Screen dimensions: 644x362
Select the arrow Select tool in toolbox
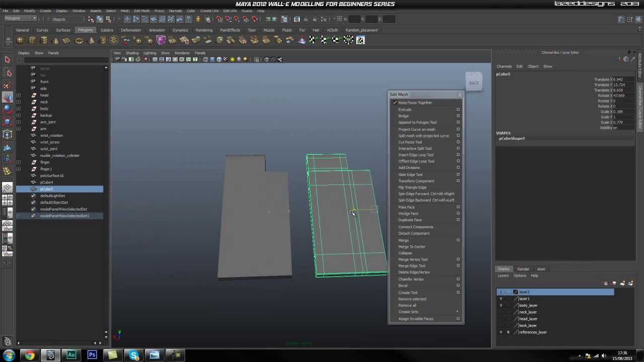pos(7,60)
